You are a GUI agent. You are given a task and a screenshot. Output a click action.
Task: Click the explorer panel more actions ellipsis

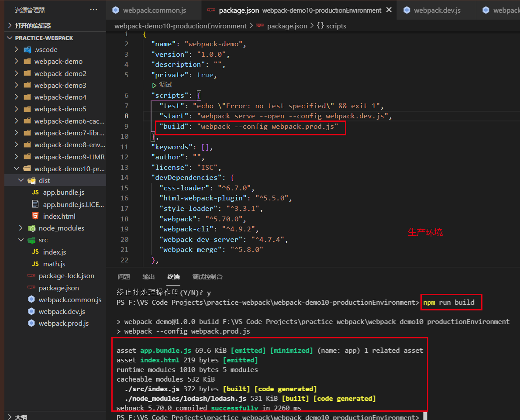point(93,10)
